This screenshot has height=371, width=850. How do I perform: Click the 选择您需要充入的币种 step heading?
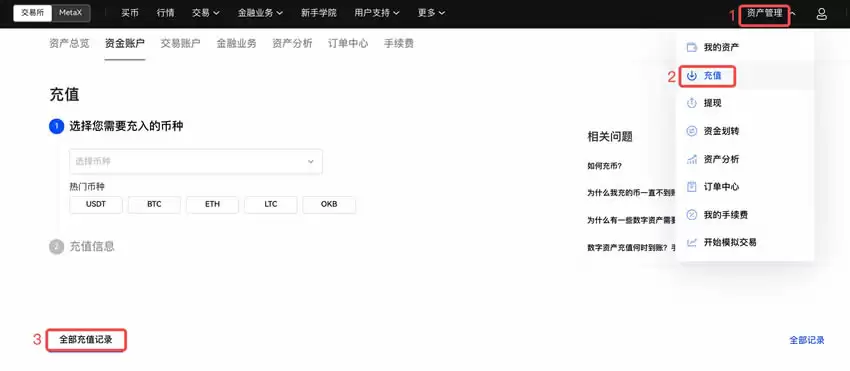126,126
